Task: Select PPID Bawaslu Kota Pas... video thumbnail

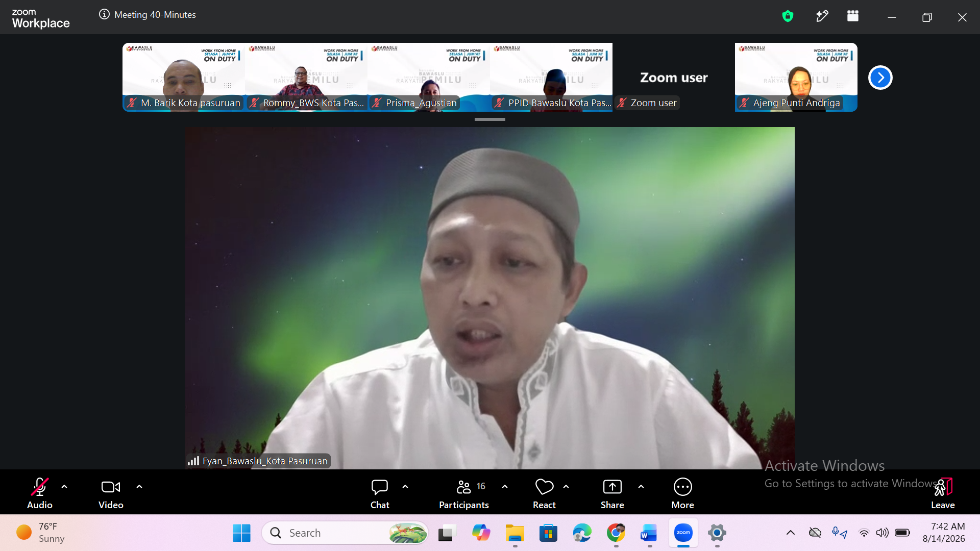Action: 551,77
